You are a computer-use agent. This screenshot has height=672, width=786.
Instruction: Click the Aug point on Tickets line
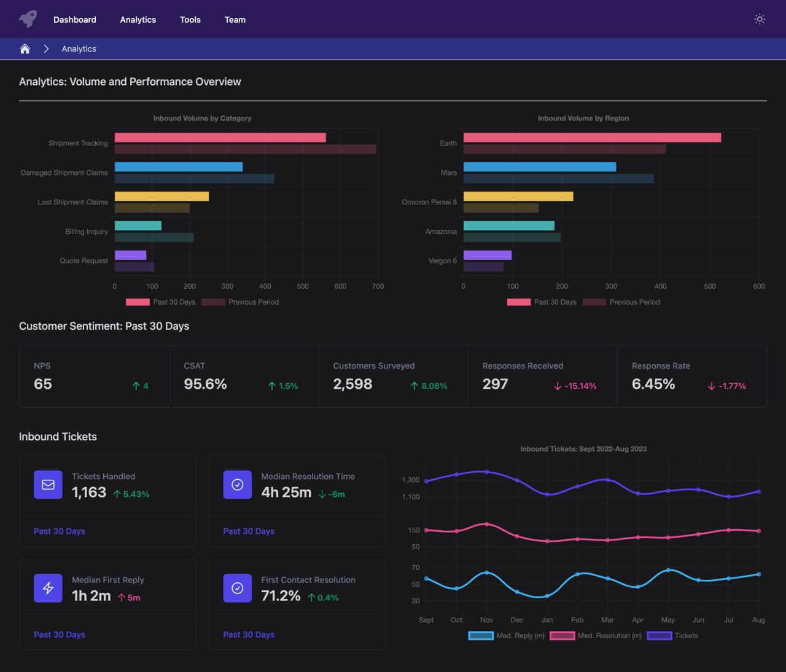tap(759, 491)
